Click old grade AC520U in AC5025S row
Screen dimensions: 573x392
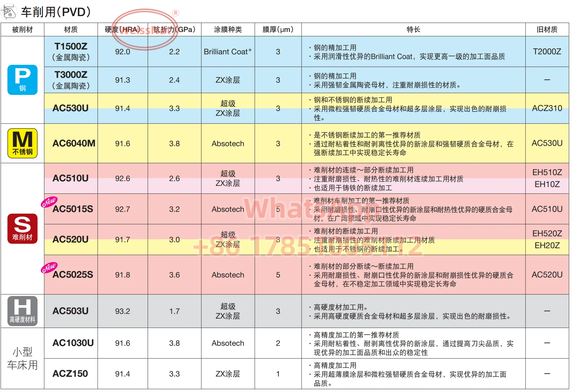(547, 274)
